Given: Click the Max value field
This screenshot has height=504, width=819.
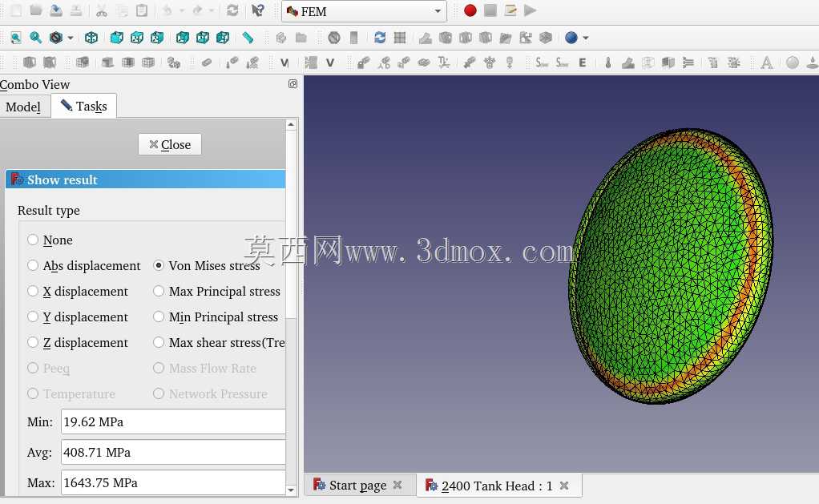Looking at the screenshot, I should pyautogui.click(x=173, y=482).
